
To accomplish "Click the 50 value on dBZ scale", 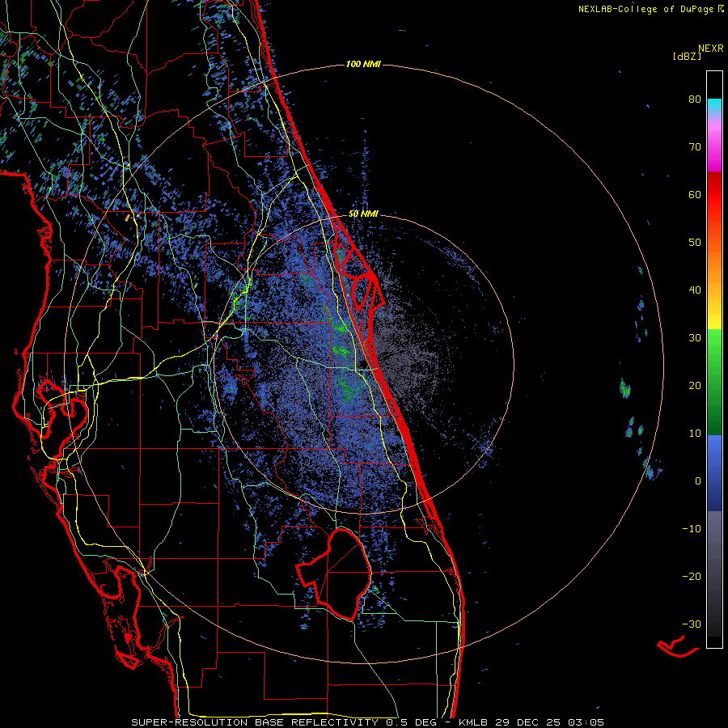I will point(695,243).
